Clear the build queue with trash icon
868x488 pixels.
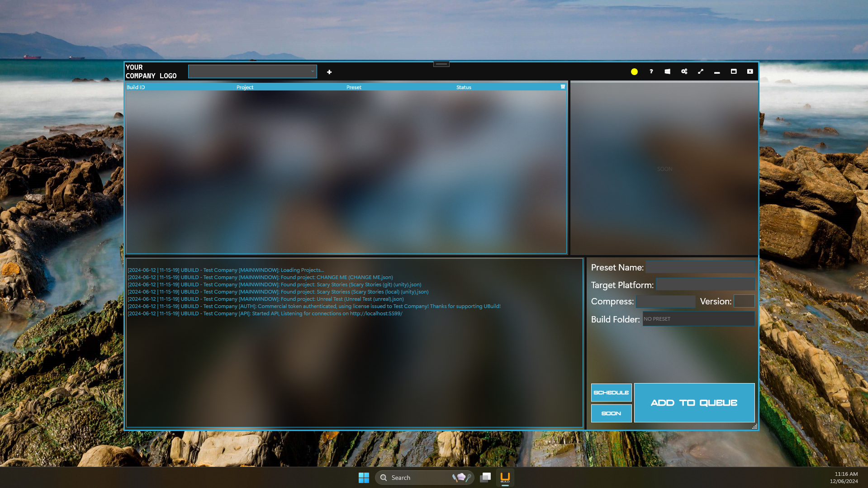563,87
